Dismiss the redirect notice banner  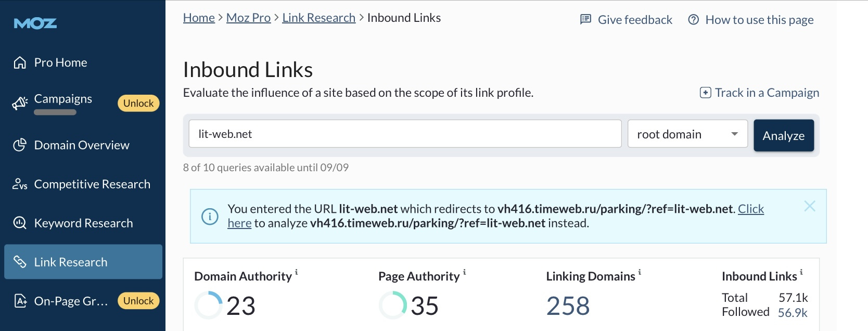pos(810,206)
